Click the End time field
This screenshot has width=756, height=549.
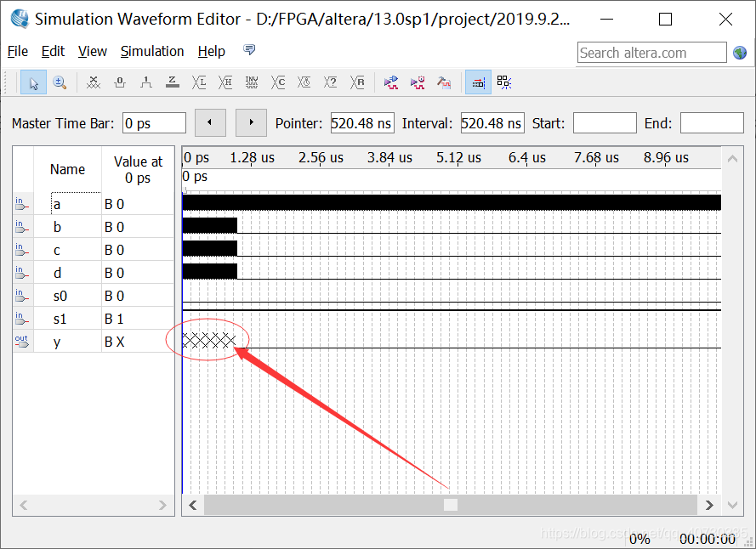tap(712, 123)
